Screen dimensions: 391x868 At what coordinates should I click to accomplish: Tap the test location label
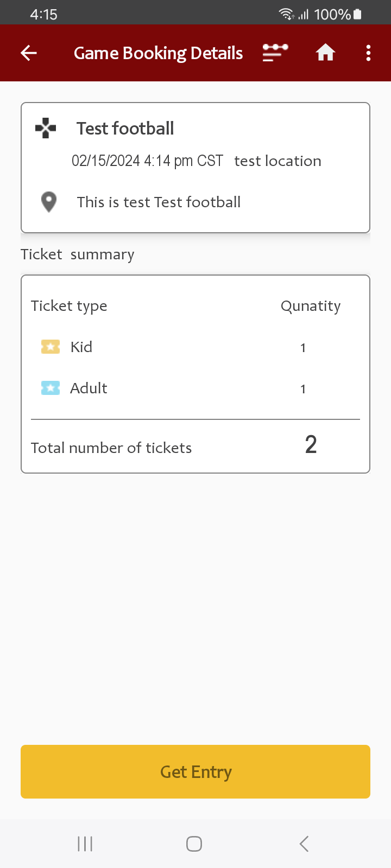point(278,161)
